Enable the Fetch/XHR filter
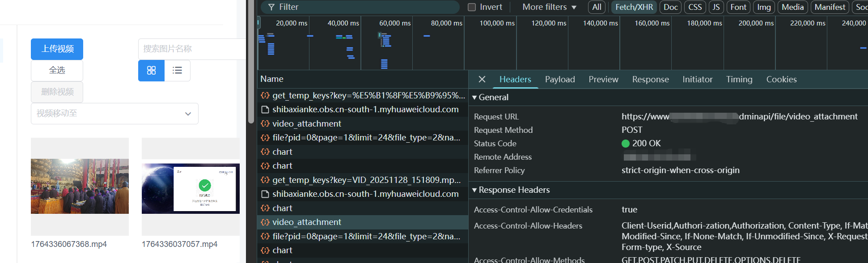This screenshot has height=263, width=868. pyautogui.click(x=634, y=7)
